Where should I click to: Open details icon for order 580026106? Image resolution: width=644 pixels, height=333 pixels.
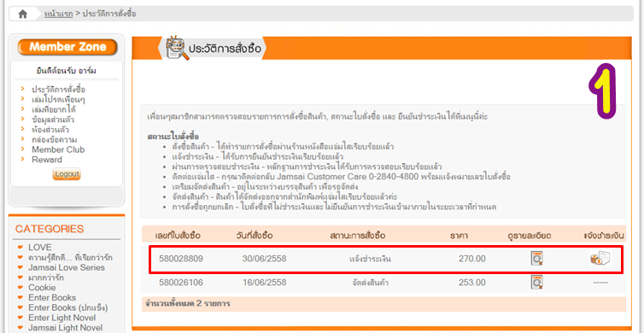tap(536, 283)
